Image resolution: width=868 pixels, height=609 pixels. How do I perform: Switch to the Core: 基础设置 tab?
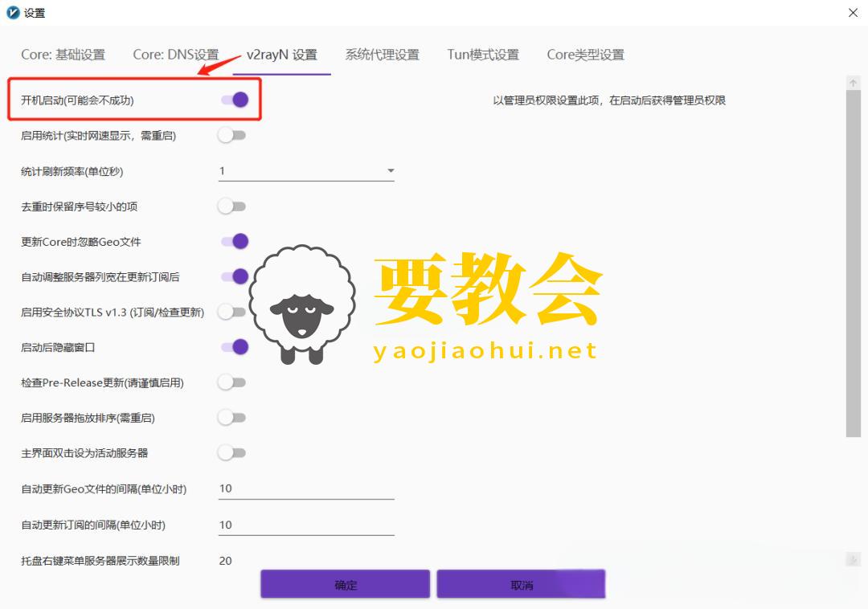click(x=63, y=55)
